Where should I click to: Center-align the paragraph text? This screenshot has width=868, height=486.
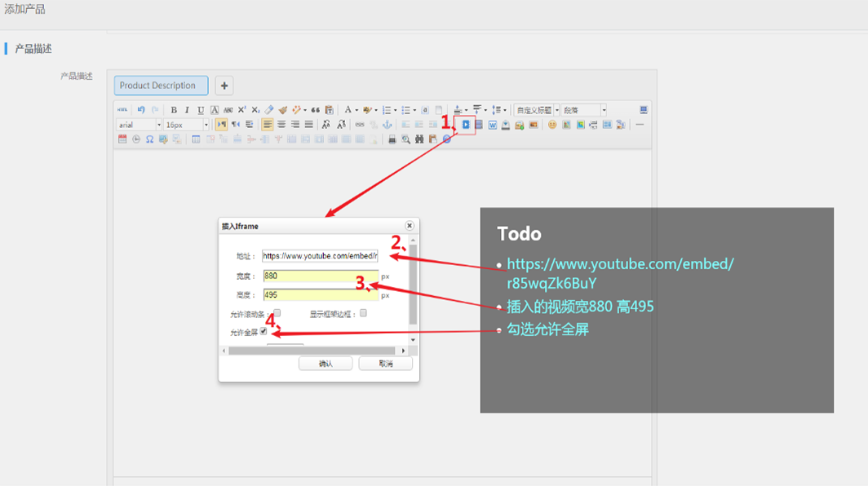click(x=281, y=125)
